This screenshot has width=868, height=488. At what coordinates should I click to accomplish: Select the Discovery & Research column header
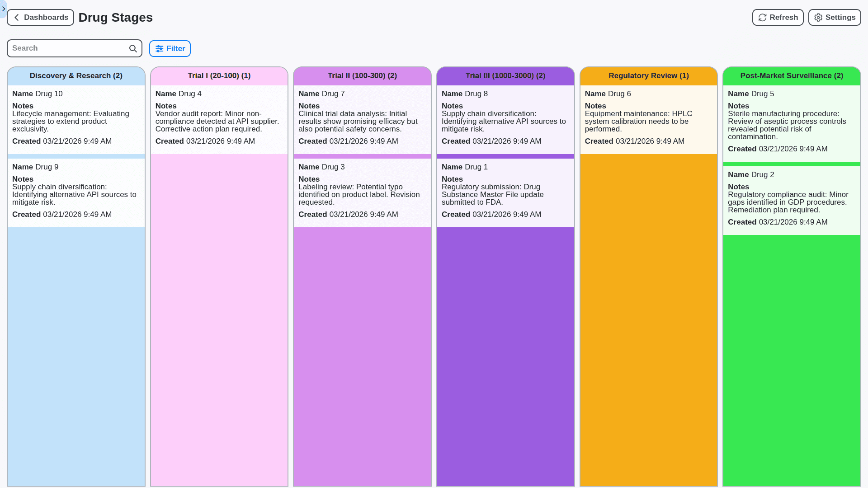pos(76,75)
